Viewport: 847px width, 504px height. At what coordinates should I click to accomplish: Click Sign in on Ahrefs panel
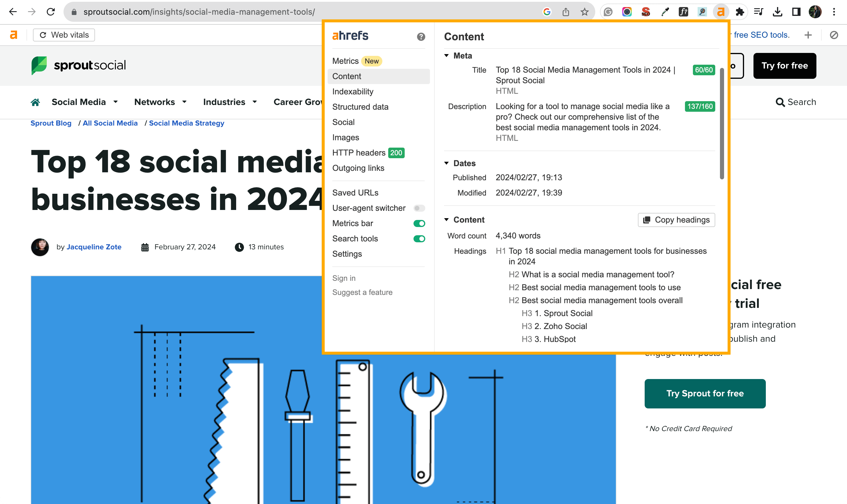click(344, 278)
